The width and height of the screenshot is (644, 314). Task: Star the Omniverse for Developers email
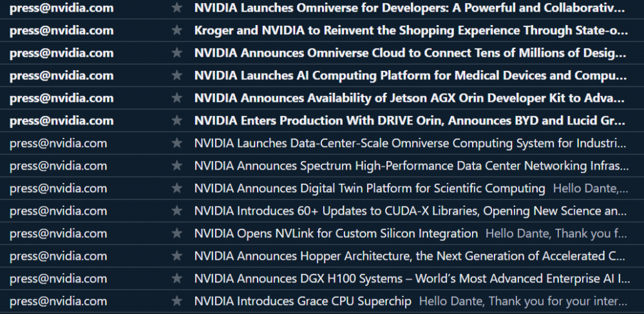177,8
